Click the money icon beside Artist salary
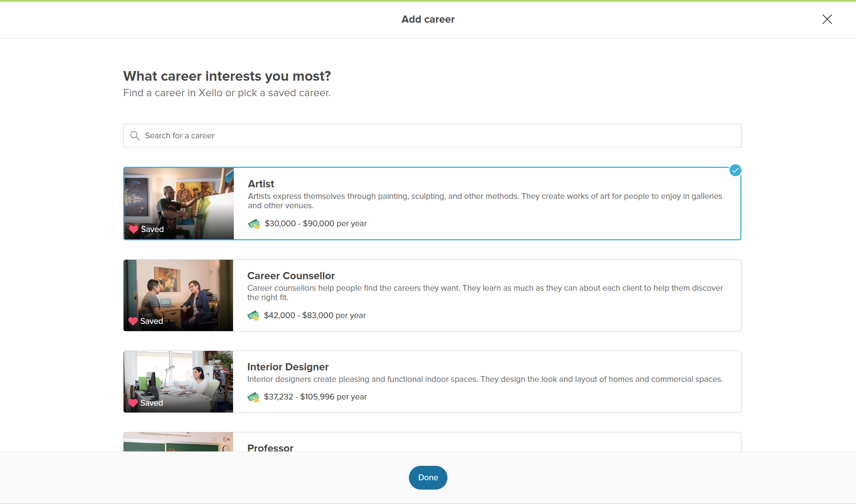Screen dimensions: 856x504 [x=254, y=224]
